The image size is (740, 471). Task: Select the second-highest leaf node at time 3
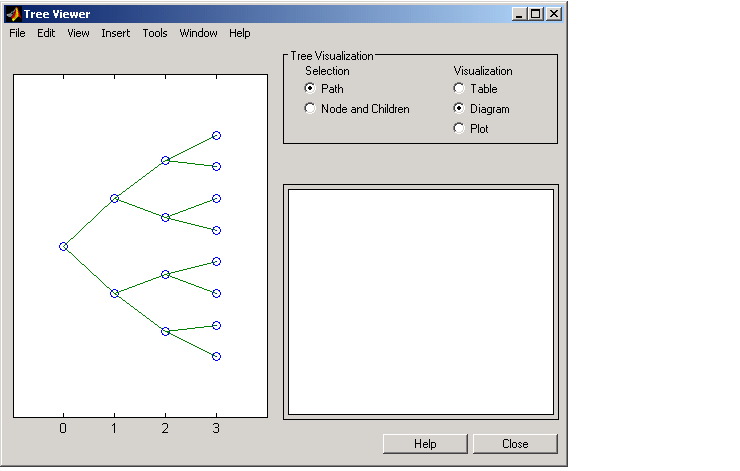pos(216,167)
